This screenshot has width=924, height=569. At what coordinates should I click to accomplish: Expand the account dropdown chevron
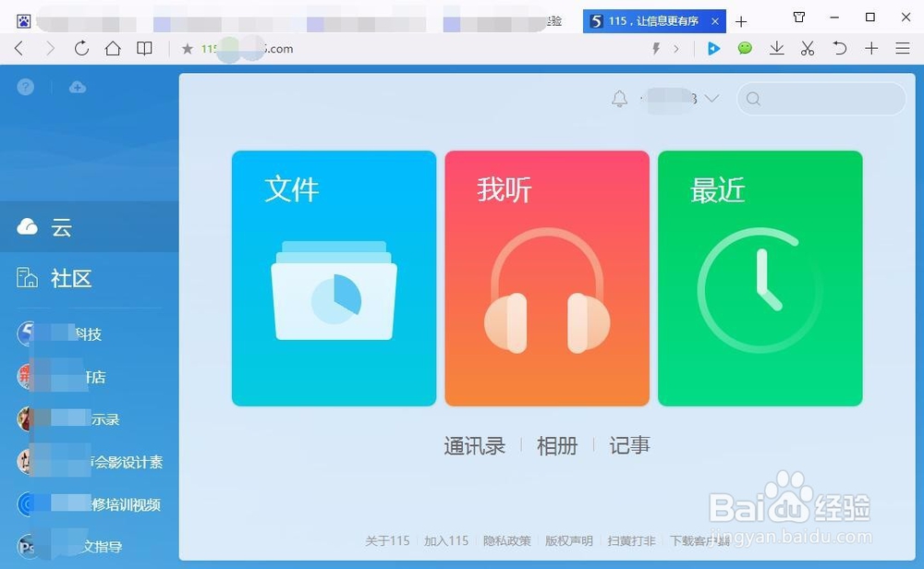click(711, 98)
